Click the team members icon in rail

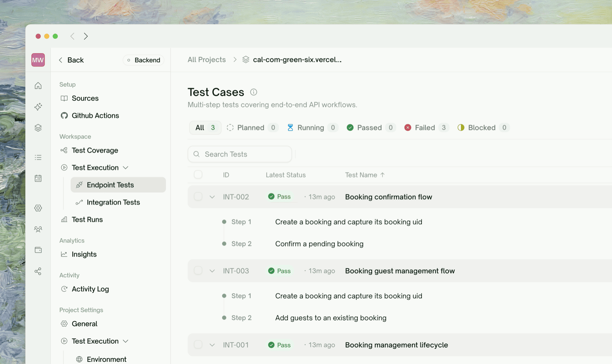38,229
